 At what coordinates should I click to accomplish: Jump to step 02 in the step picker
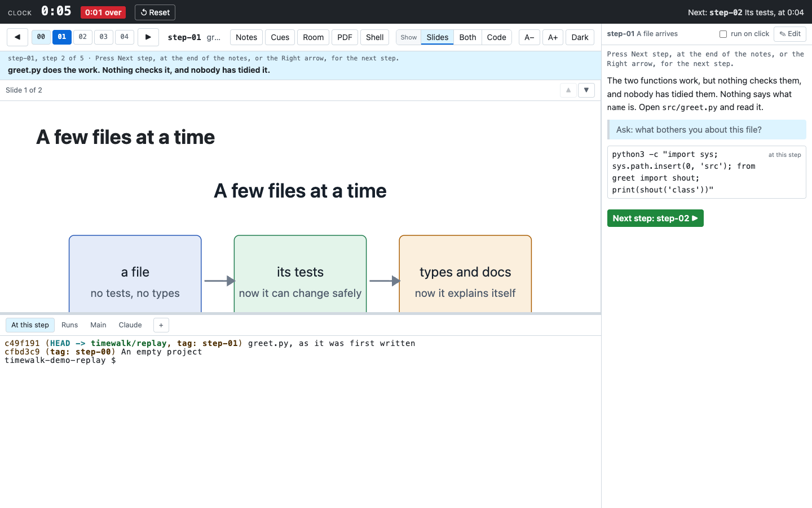click(83, 37)
